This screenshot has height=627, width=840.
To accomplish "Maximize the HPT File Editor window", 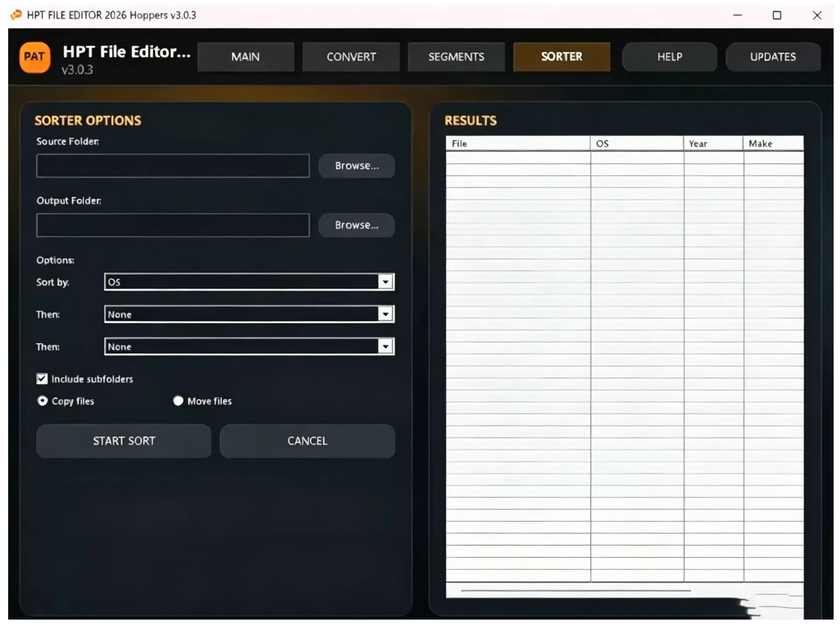I will [x=776, y=15].
